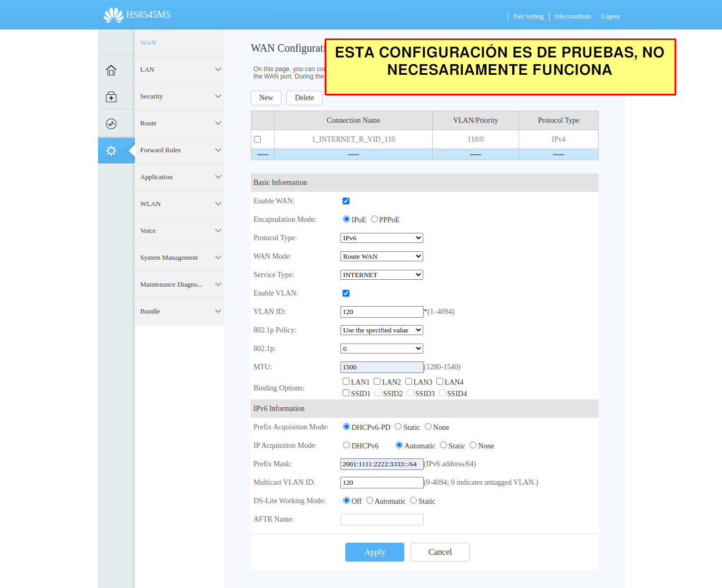Tick the 1_INTERNET_R_VID_110 row checkbox

tap(258, 140)
